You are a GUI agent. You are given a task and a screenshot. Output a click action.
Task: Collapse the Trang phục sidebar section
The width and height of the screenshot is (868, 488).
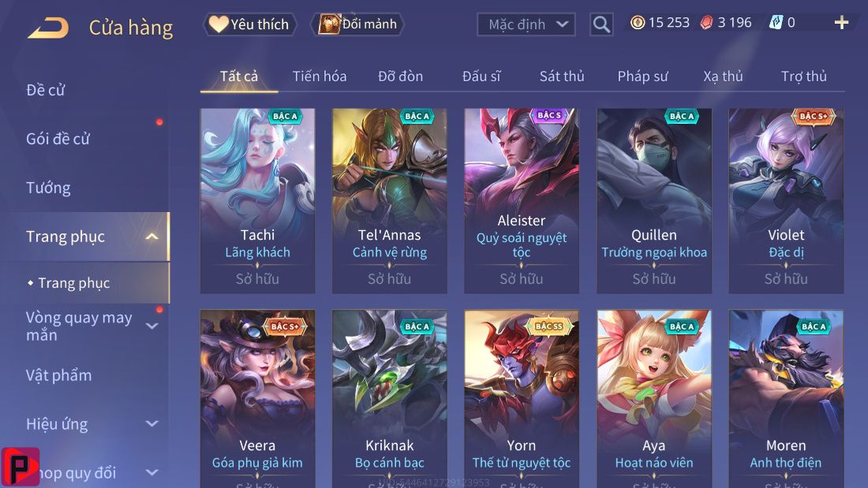tap(152, 237)
